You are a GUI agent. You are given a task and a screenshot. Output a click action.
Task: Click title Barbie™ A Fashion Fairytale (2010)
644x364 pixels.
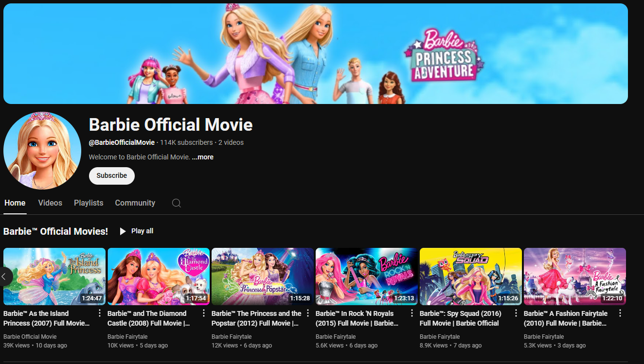click(566, 318)
